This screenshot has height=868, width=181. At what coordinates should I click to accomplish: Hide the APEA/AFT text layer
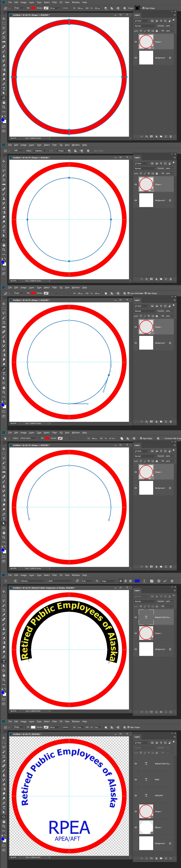(136, 796)
